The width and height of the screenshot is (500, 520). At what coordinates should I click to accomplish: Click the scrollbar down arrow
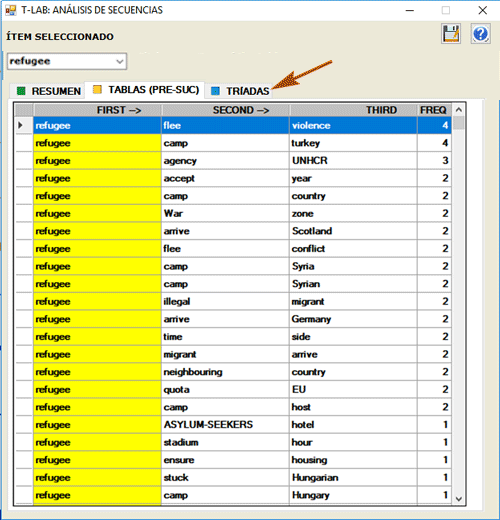(459, 499)
